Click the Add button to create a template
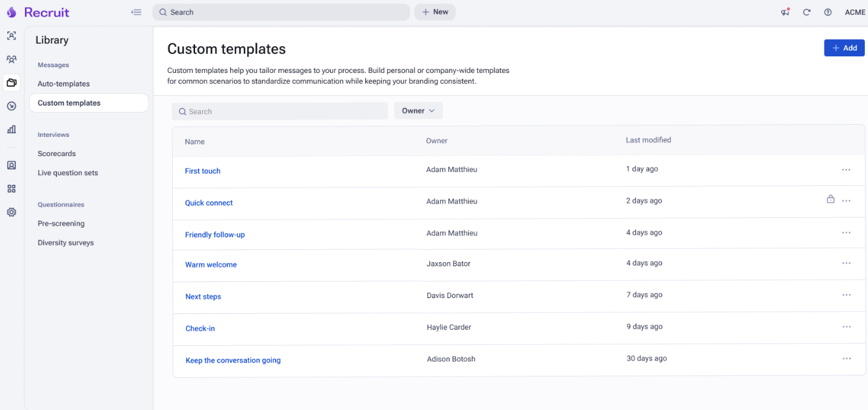Screen dimensions: 868x410 [x=844, y=47]
